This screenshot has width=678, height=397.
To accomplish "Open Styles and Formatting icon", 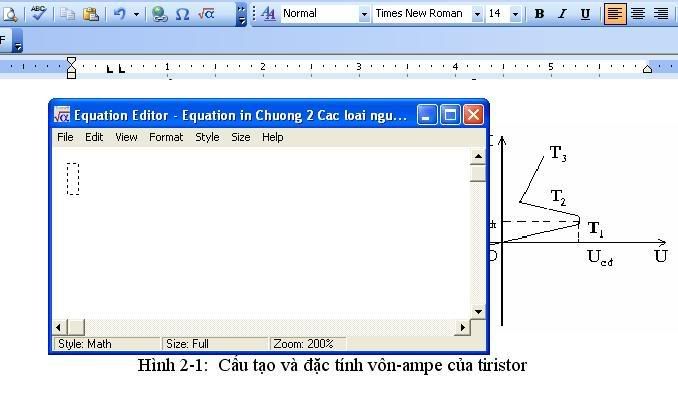I will (268, 14).
